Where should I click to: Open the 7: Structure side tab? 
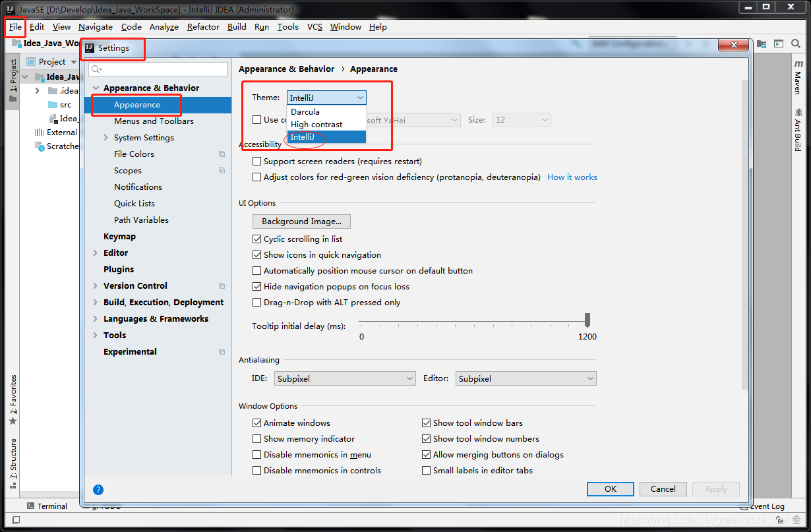coord(13,463)
